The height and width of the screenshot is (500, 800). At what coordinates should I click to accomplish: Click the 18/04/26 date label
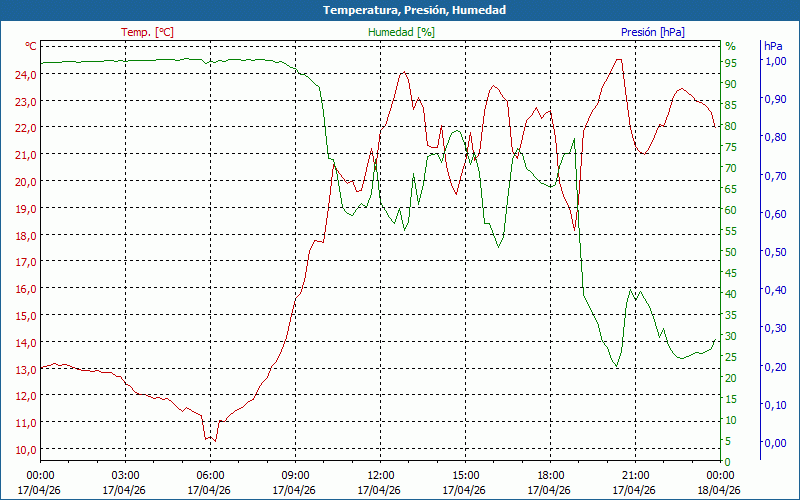pos(720,490)
